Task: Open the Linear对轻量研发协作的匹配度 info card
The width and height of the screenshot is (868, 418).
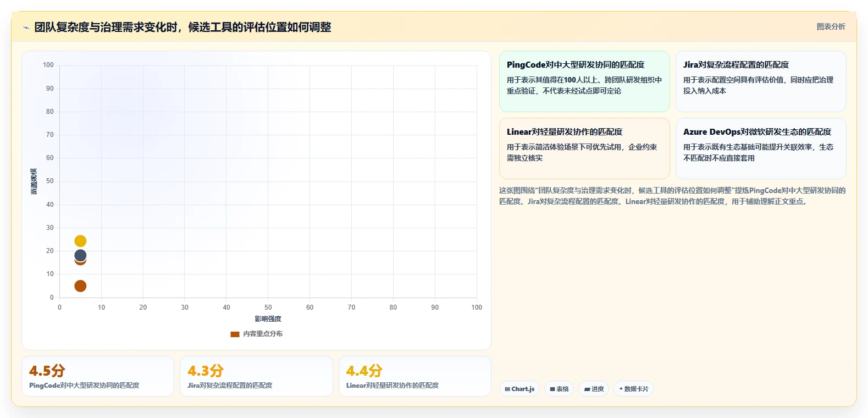Action: click(584, 148)
